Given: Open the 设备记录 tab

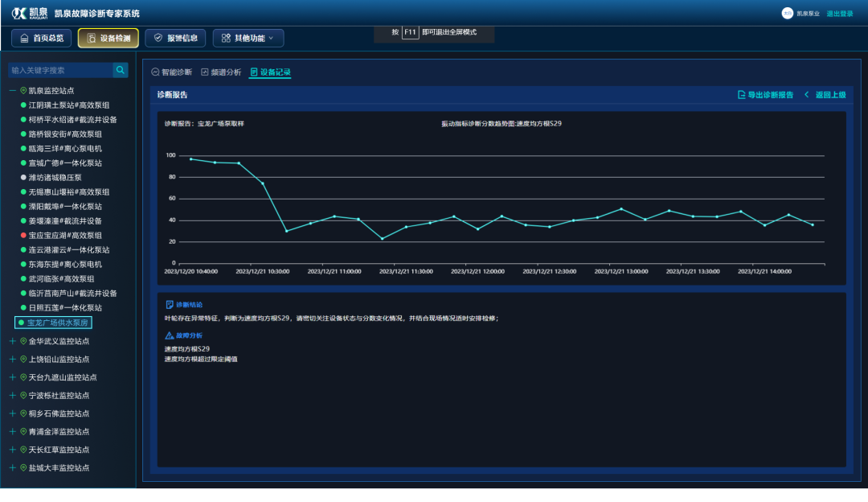Looking at the screenshot, I should click(270, 72).
